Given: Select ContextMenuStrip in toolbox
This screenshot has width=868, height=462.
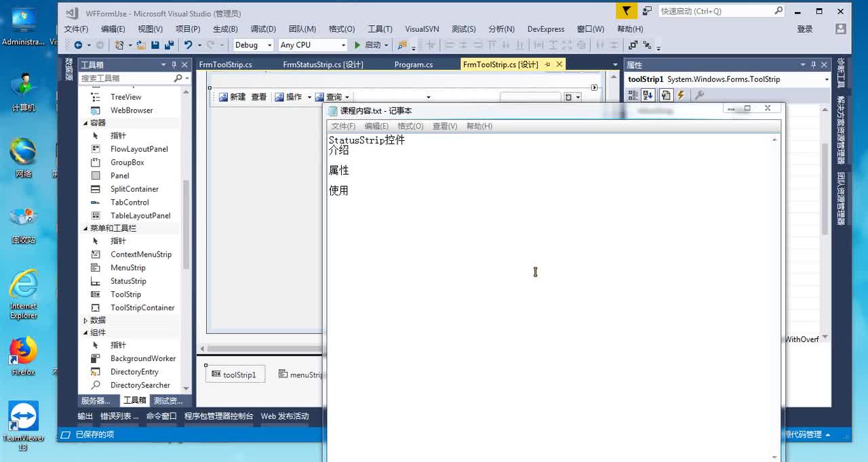Looking at the screenshot, I should [141, 255].
